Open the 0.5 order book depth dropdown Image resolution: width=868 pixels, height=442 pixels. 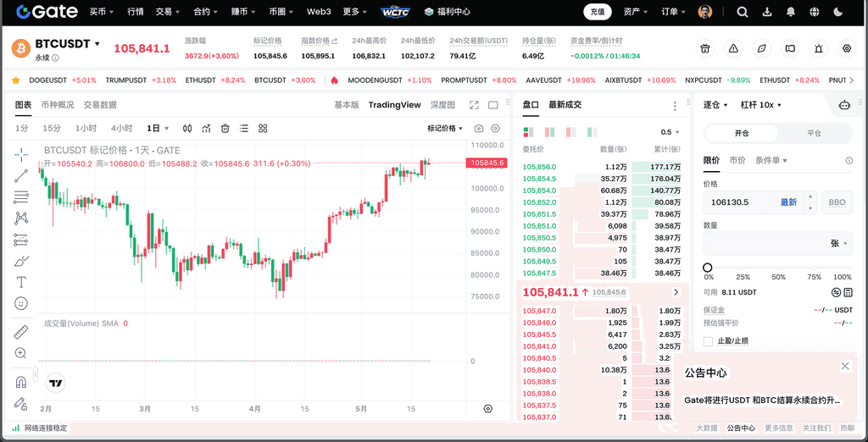pos(670,132)
